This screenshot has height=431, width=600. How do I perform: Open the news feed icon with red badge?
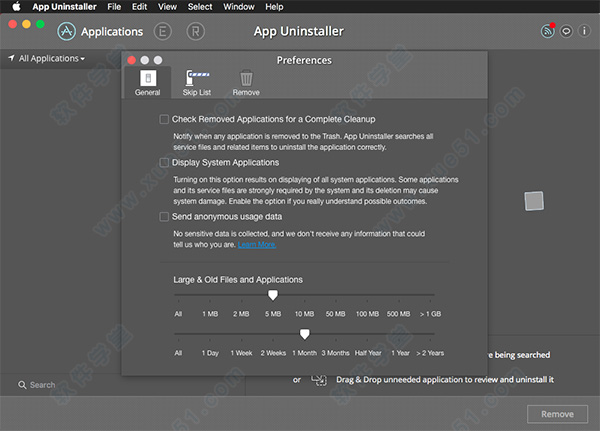pos(548,31)
